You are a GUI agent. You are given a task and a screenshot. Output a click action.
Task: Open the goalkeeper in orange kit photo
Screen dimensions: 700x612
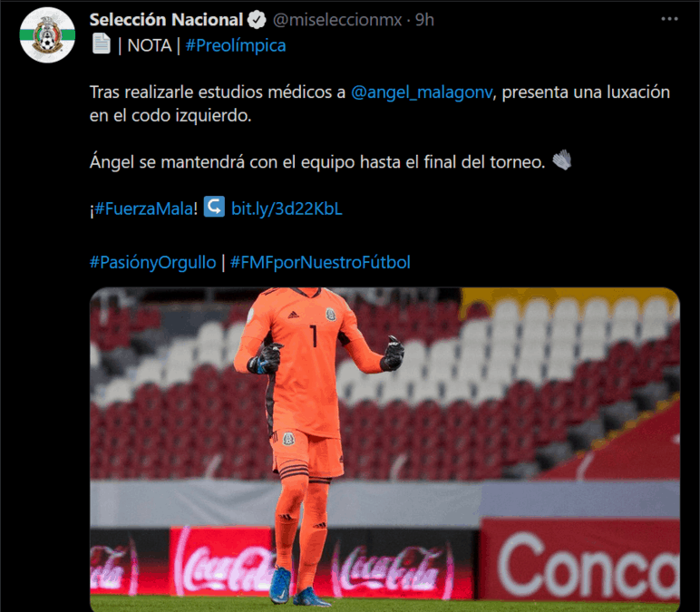point(384,450)
